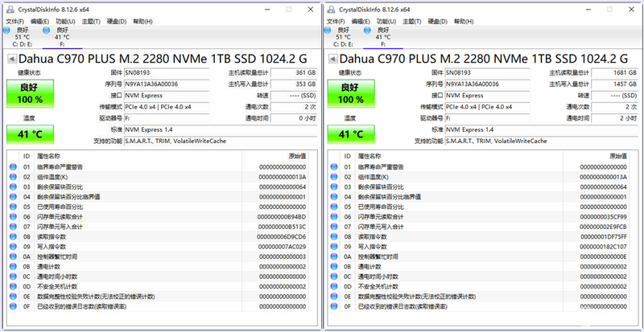Click status dot for attribute 0F in right window
The image size is (644, 332).
click(334, 306)
